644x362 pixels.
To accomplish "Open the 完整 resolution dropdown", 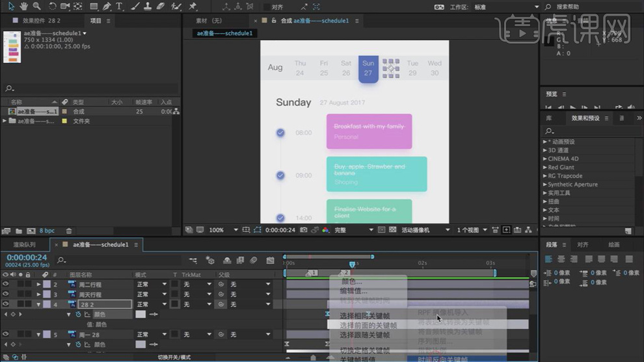I will (x=354, y=230).
